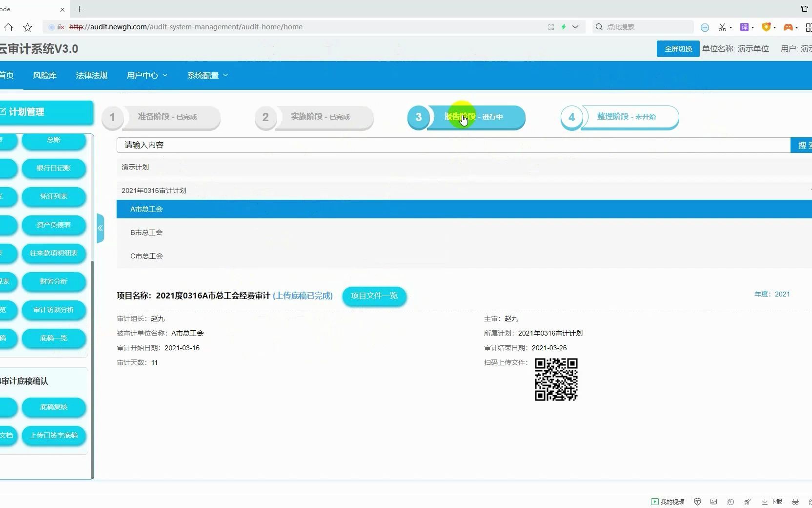The height and width of the screenshot is (508, 812).
Task: Open the 资产负债表 sidebar button
Action: [x=54, y=225]
